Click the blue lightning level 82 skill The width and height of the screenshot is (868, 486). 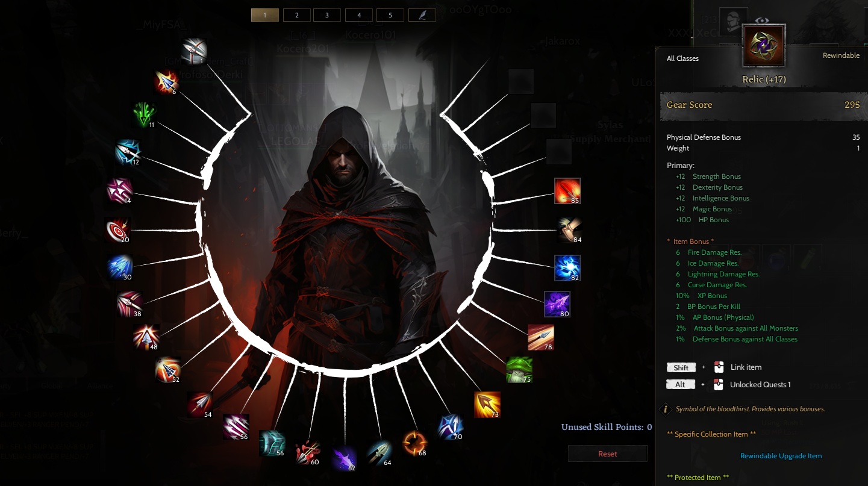click(x=567, y=268)
